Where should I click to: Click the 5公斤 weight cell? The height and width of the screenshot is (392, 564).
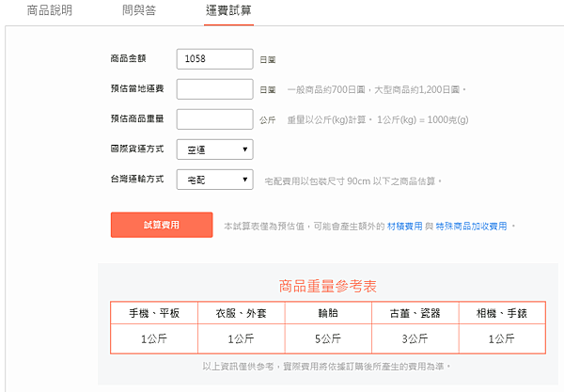point(325,338)
